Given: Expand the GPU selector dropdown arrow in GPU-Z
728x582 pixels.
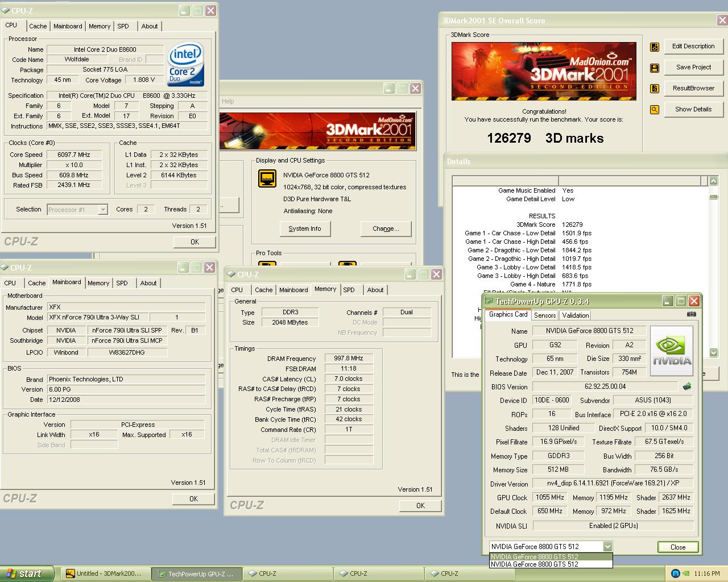Looking at the screenshot, I should point(607,547).
